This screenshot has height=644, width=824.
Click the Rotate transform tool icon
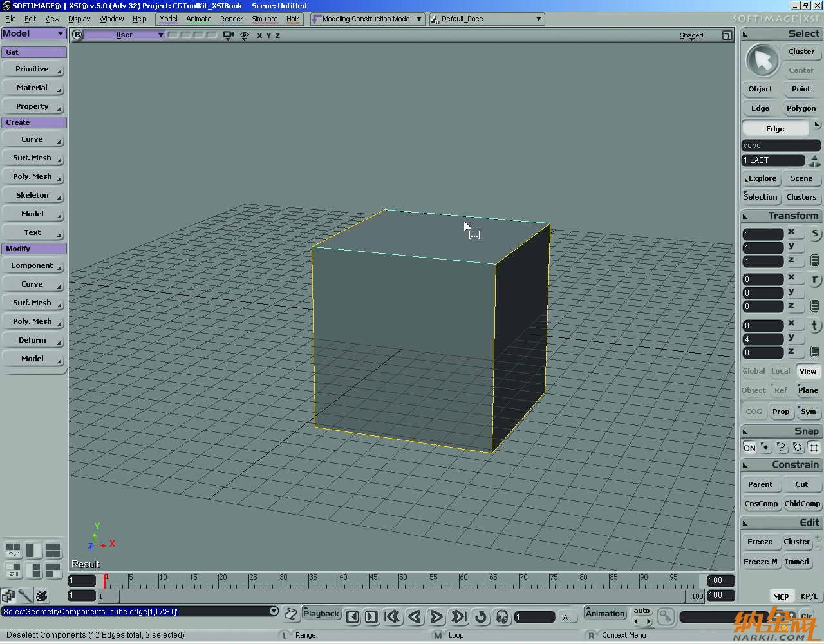[815, 279]
